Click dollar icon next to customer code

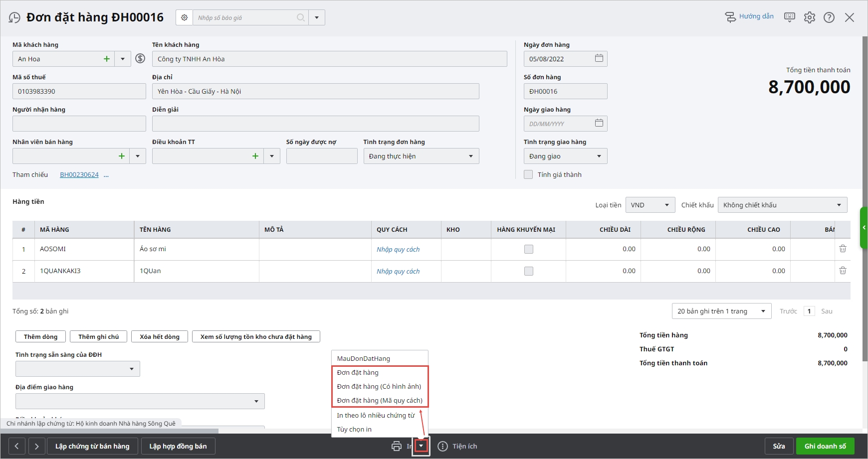[141, 59]
